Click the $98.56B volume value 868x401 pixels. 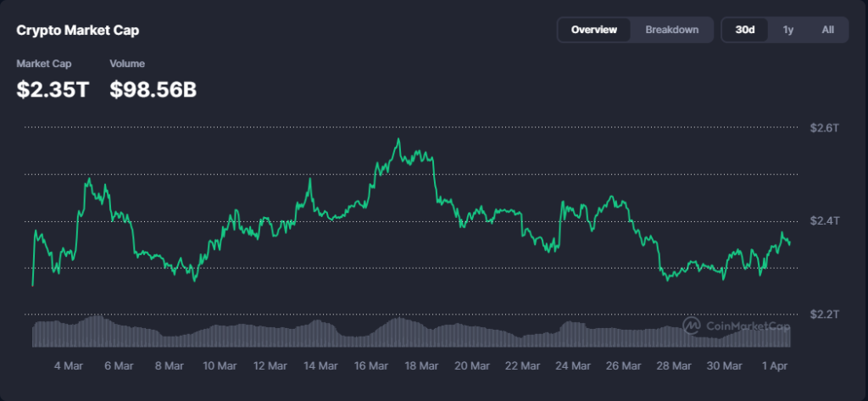click(153, 89)
